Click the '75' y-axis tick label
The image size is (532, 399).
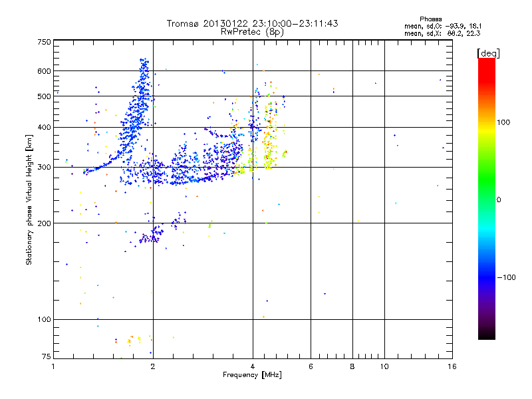[x=47, y=356]
